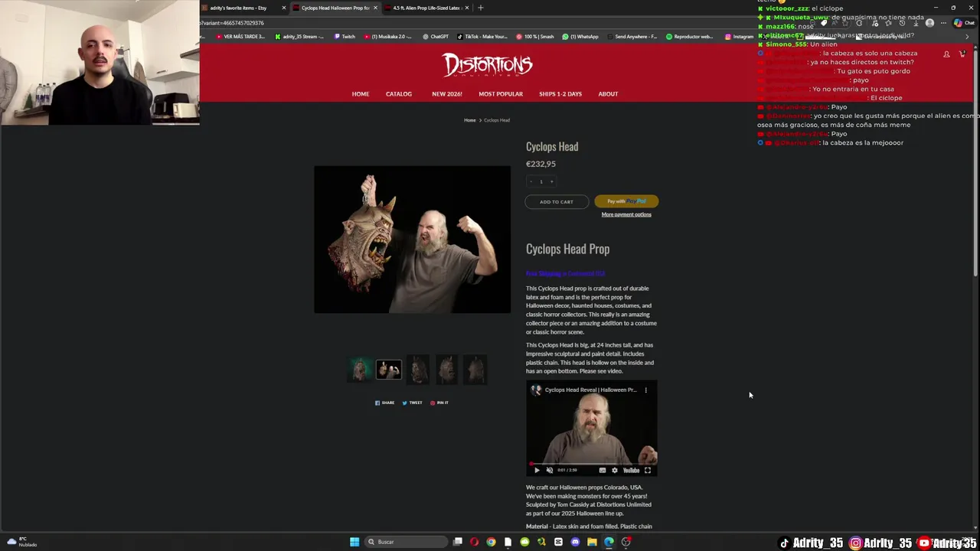Close the Cyclops Head browser tab

(x=375, y=8)
